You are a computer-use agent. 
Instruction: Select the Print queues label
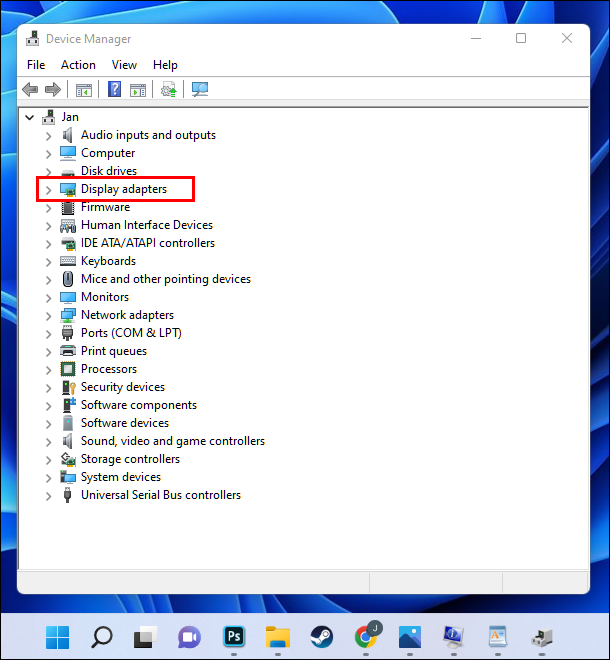[114, 351]
